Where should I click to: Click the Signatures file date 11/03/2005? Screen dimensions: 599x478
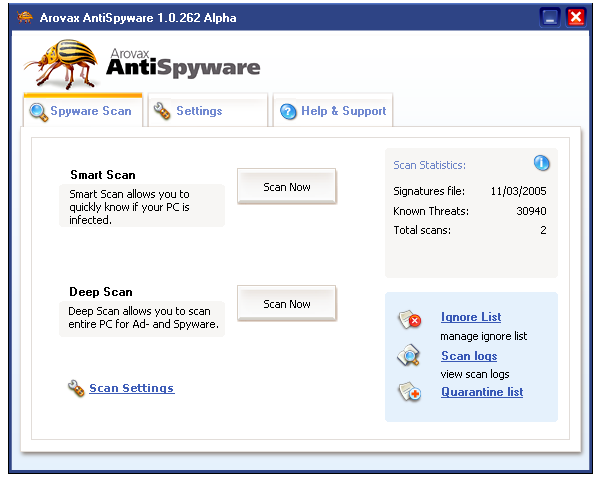coord(518,191)
